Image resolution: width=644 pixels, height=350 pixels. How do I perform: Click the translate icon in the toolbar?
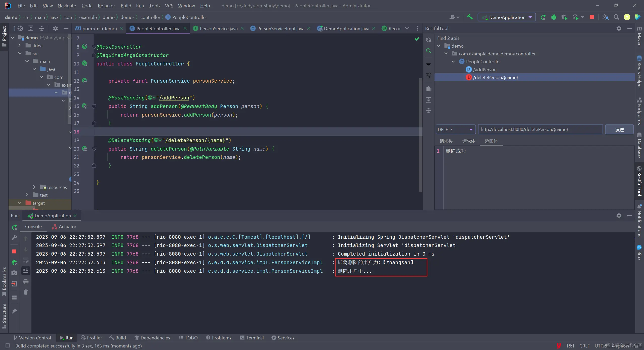[x=606, y=17]
